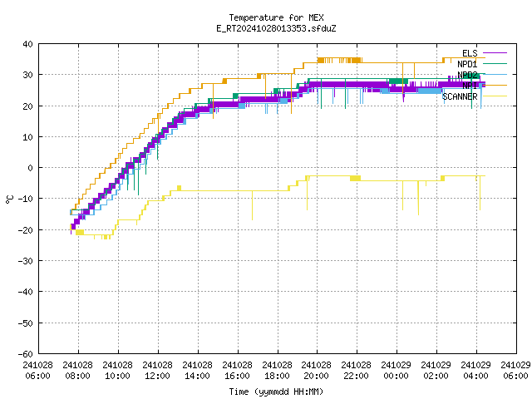Click the ELS legend label
This screenshot has width=532, height=399.
point(470,53)
